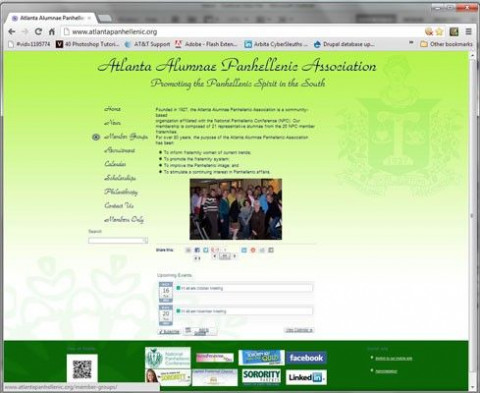Share page via Twitter share icon

tap(206, 250)
